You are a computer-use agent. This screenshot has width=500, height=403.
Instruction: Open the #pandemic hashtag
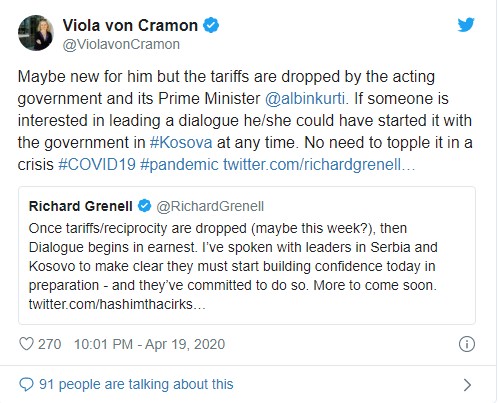(179, 165)
